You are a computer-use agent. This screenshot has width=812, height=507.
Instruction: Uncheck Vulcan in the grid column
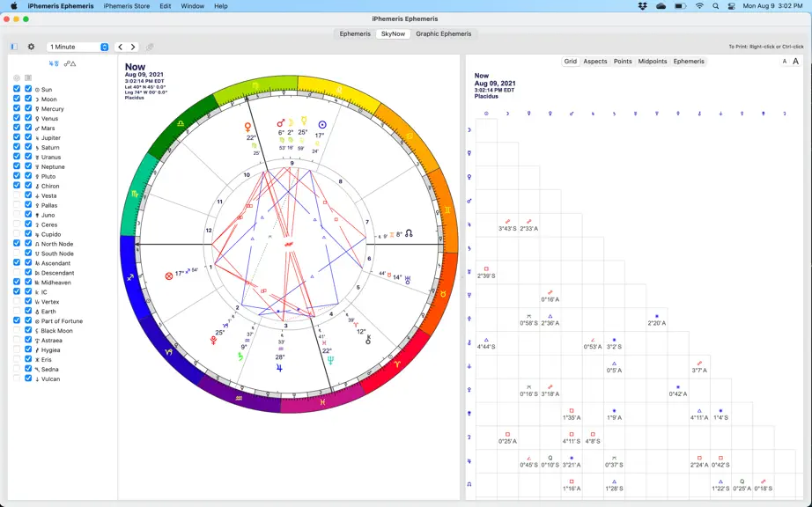click(x=28, y=378)
